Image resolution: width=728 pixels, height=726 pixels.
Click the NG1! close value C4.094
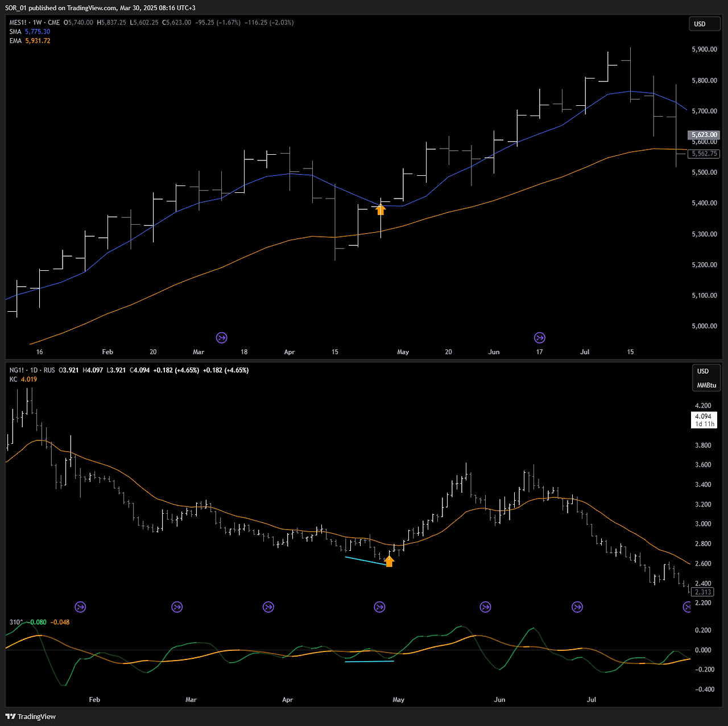click(140, 370)
